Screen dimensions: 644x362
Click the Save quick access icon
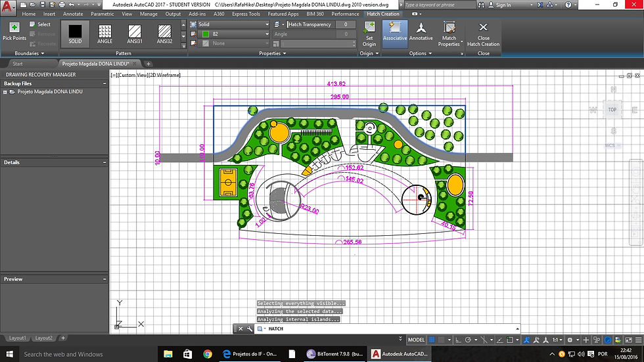[x=42, y=5]
